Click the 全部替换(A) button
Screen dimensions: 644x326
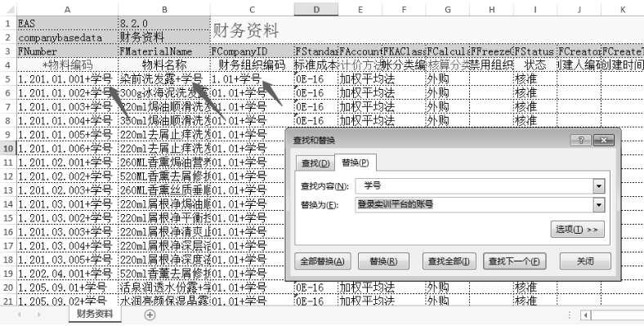point(323,261)
